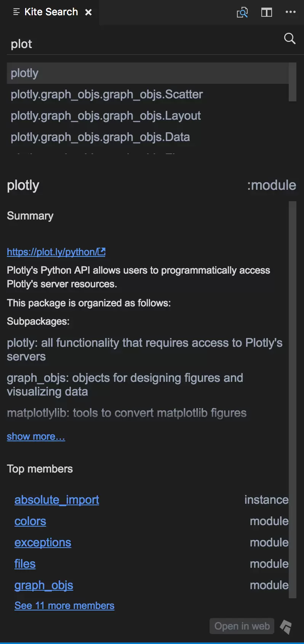
Task: Click the results list scrollbar
Action: pos(293,82)
